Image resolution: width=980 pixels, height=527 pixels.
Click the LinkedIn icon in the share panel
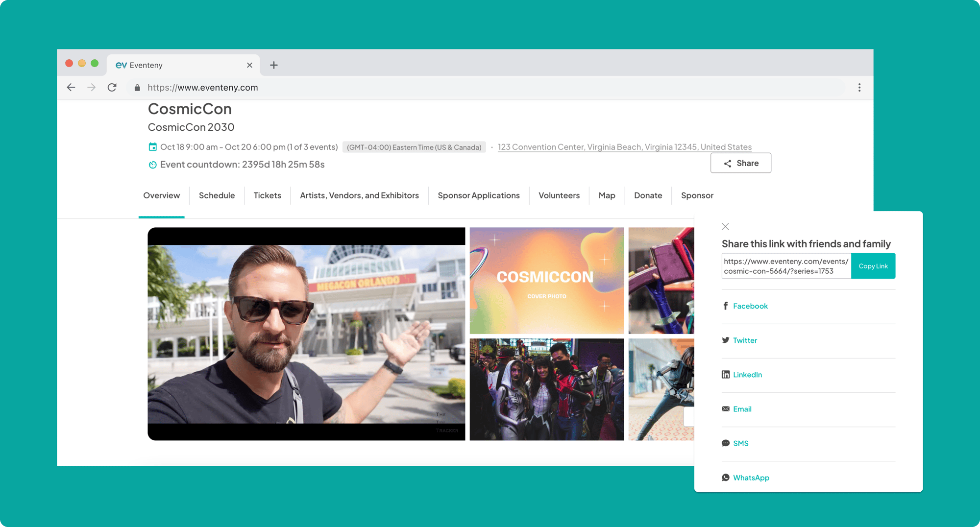pyautogui.click(x=726, y=375)
